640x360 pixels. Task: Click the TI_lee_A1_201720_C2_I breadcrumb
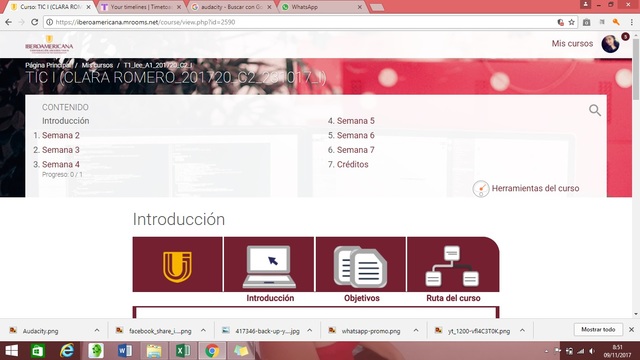158,65
